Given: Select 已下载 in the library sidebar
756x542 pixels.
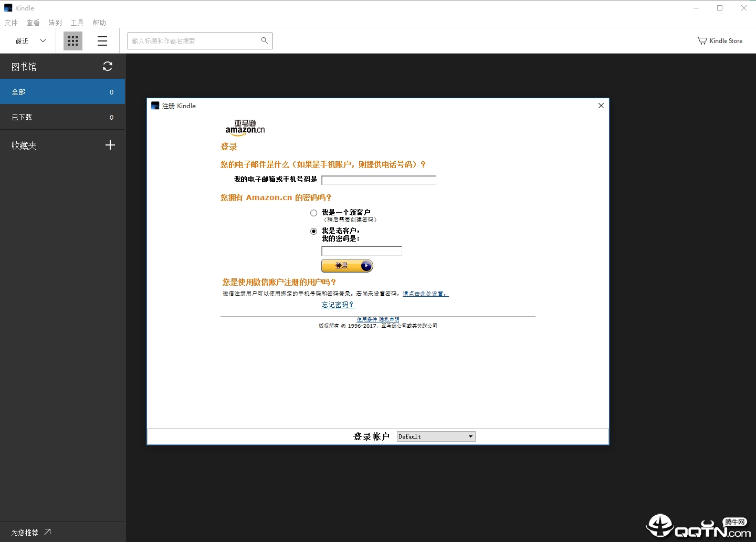Looking at the screenshot, I should tap(62, 117).
